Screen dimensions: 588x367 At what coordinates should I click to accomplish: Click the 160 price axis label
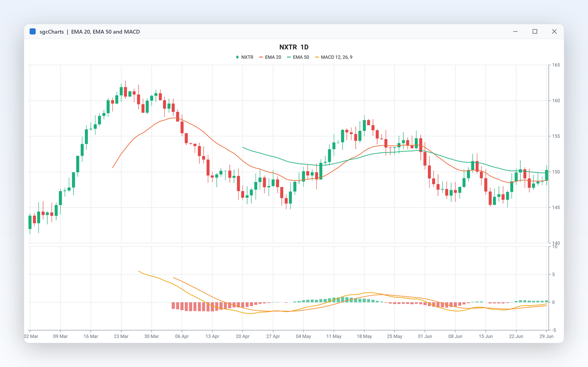click(x=555, y=101)
